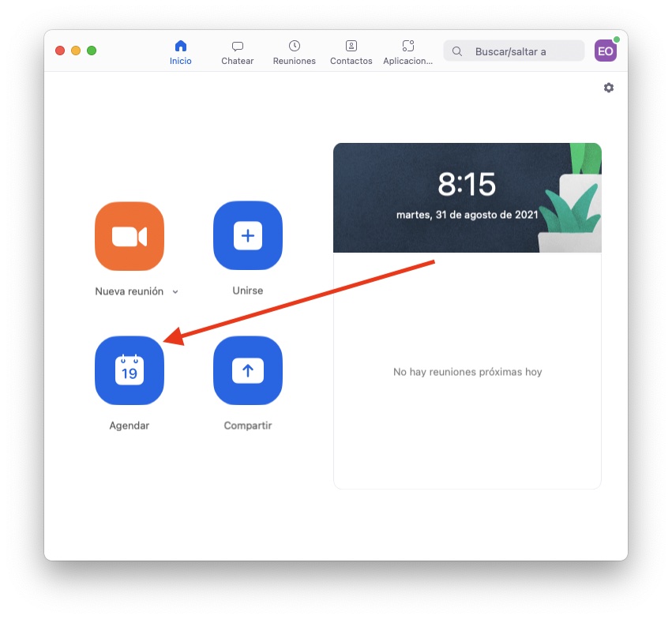Open the Aplicaciones icon in top bar
This screenshot has height=619, width=672.
tap(408, 47)
